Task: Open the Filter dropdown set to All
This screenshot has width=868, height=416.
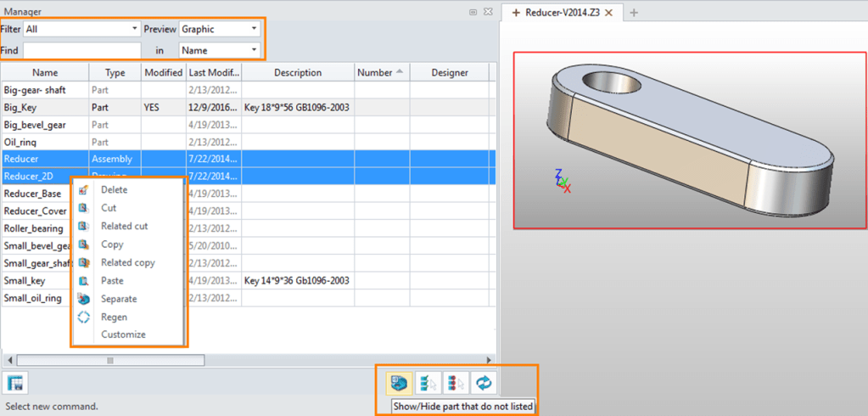Action: pyautogui.click(x=81, y=29)
